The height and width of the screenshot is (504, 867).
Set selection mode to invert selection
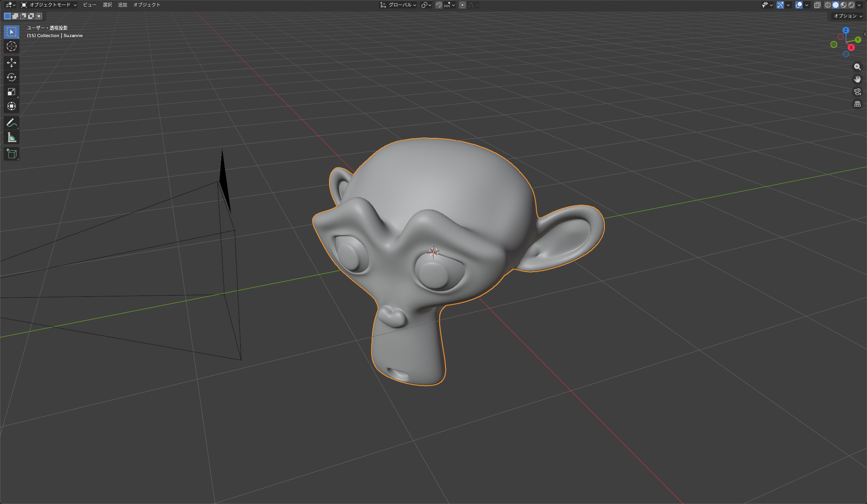tap(31, 16)
